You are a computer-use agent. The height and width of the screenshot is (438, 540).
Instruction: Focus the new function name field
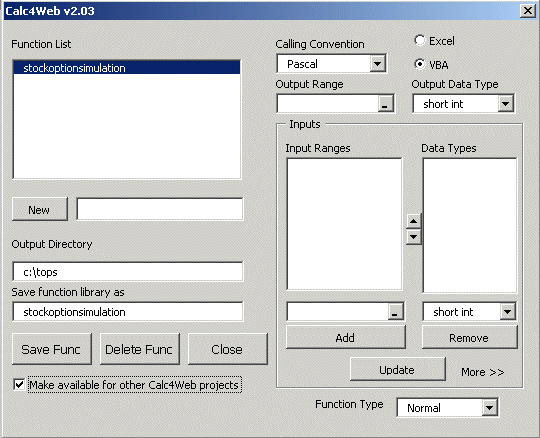(x=160, y=209)
